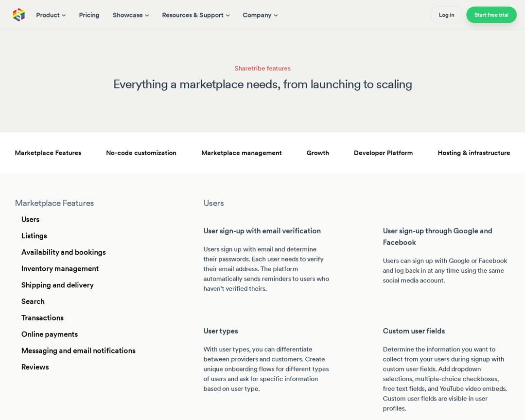Viewport: 525px width, 420px height.
Task: Jump to Availability and bookings section
Action: (64, 252)
